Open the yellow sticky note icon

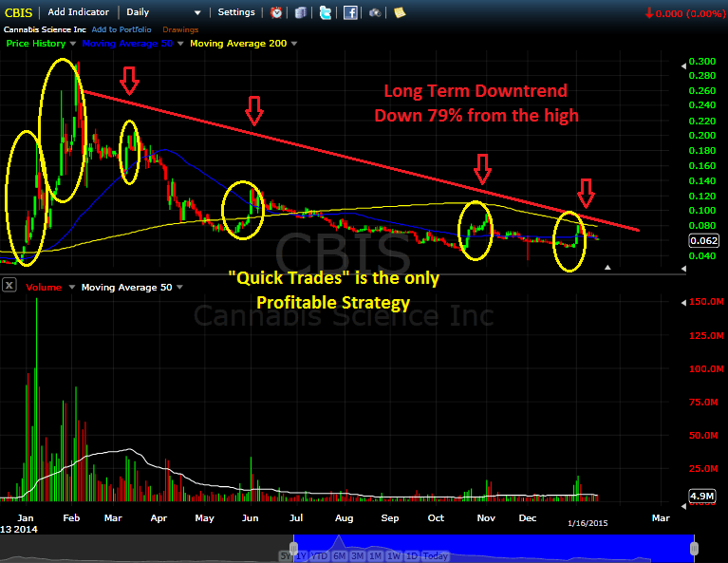[x=400, y=12]
